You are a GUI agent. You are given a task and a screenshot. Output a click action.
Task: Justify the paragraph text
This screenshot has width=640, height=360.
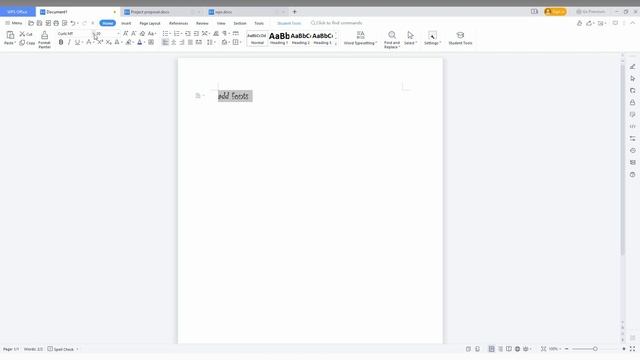tap(190, 42)
